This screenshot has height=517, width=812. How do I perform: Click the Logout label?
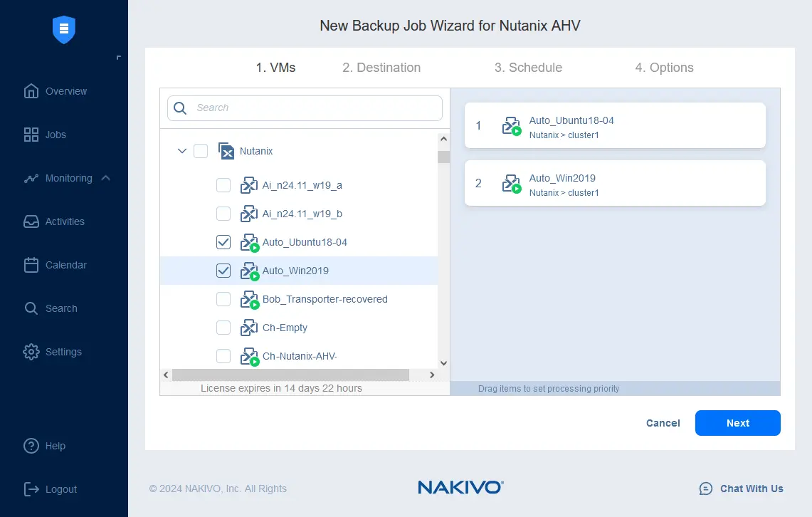click(61, 489)
